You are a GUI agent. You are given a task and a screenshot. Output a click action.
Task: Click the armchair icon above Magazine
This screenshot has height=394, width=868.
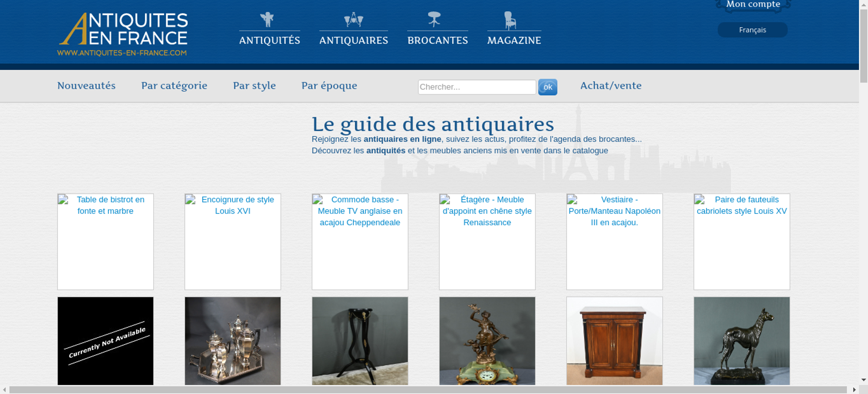point(510,20)
